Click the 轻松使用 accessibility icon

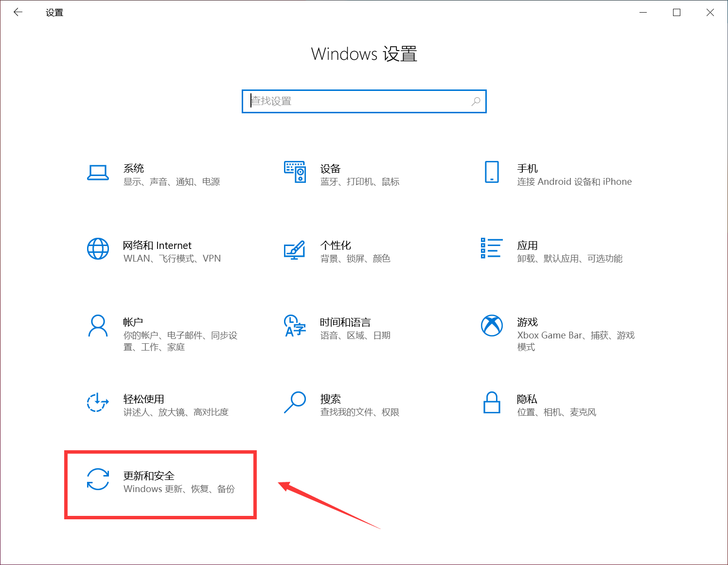[x=98, y=404]
